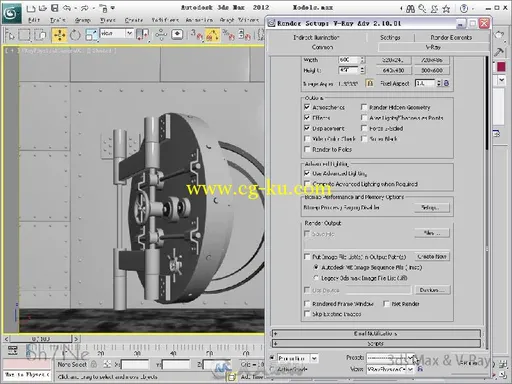Select Legacy 3ds max Image File List radio
Screen dimensions: 512x384
click(316, 278)
